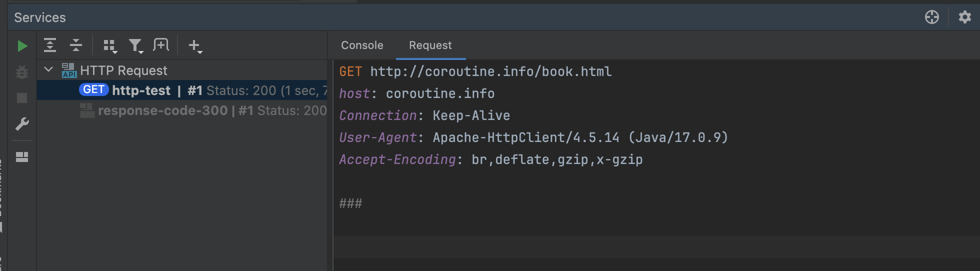Click the HTTP Request API icon
Image resolution: width=980 pixels, height=271 pixels.
[x=69, y=70]
